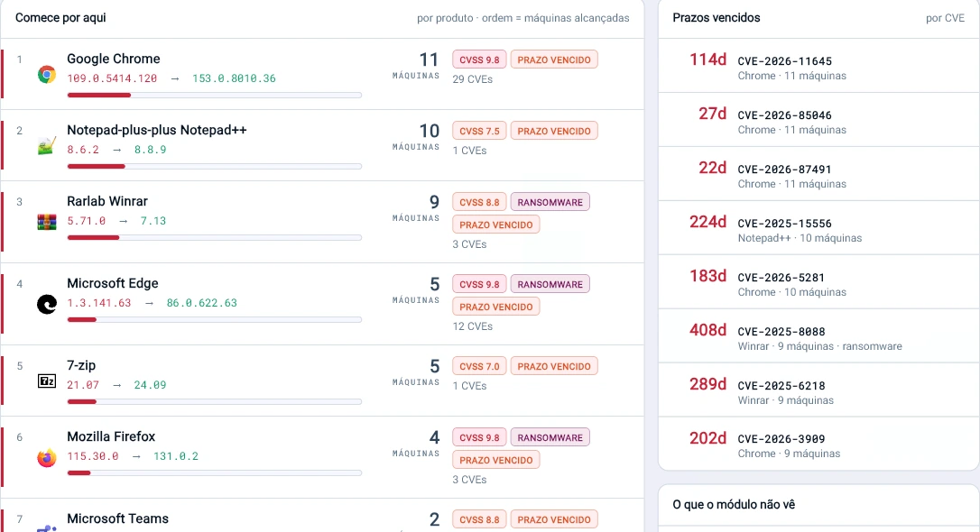Click the Mozilla Firefox icon
980x532 pixels.
(x=47, y=458)
